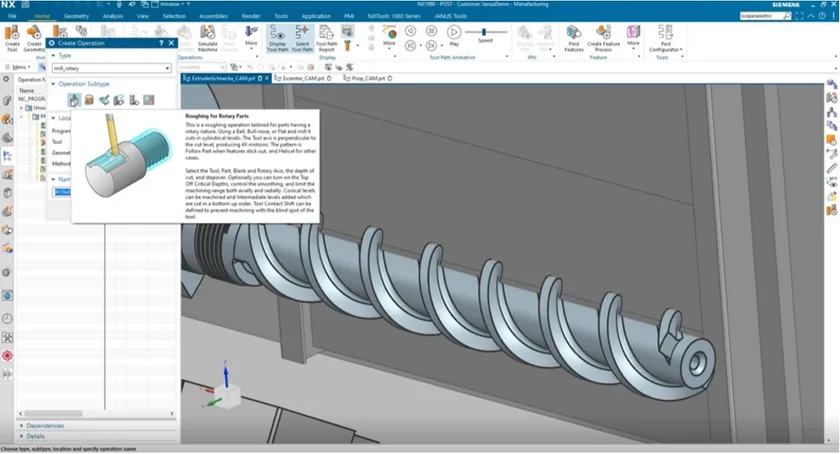Collapse the Location section in dialog

coord(53,118)
